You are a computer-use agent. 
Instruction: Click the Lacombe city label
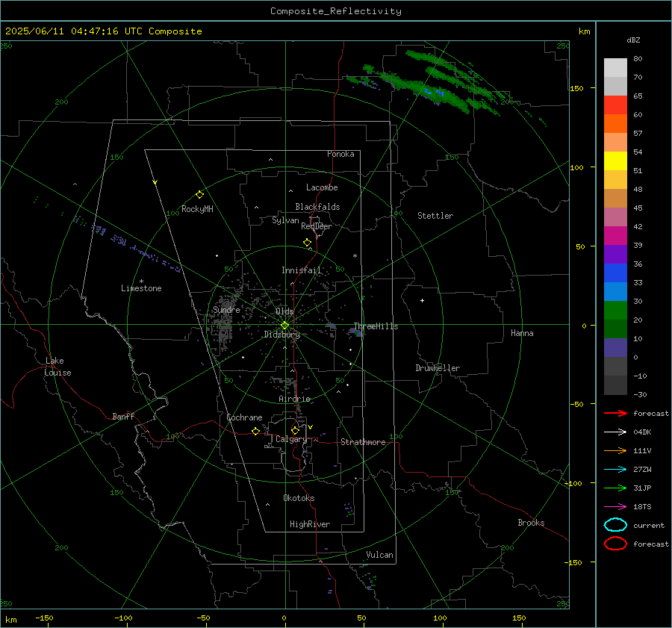click(x=322, y=187)
